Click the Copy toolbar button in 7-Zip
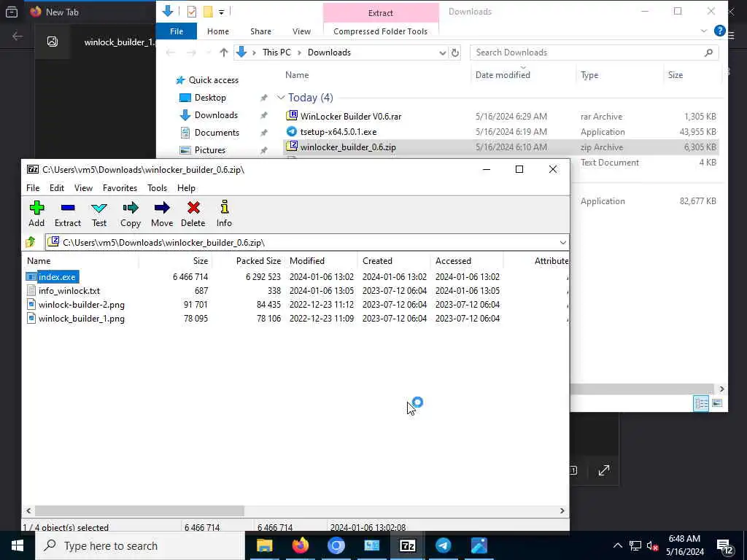Screen dimensions: 747x560 (x=130, y=214)
